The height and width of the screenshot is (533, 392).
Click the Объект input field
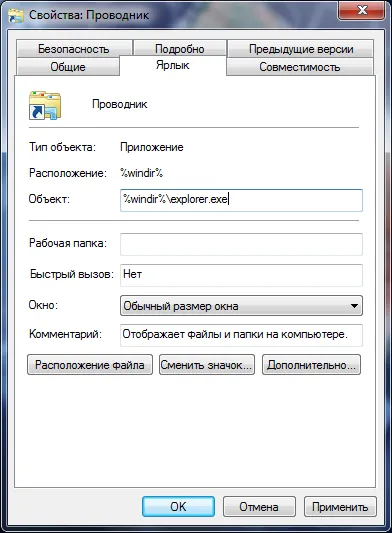point(241,200)
